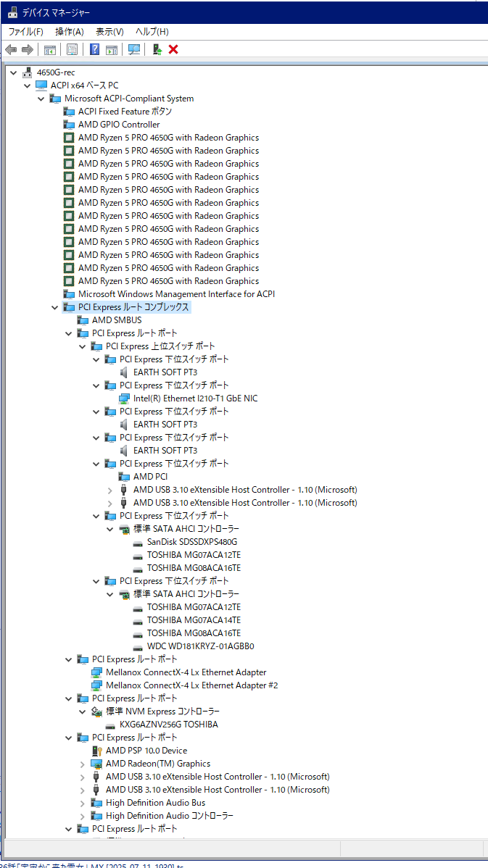Select Intel(R) Ethernet I210-T1 GbE NIC
Screen dimensions: 488x868
195,398
